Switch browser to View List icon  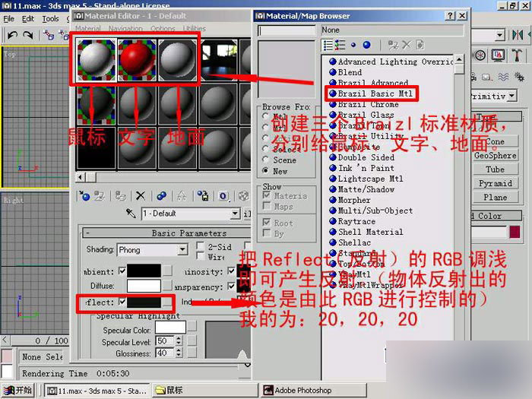coord(328,45)
